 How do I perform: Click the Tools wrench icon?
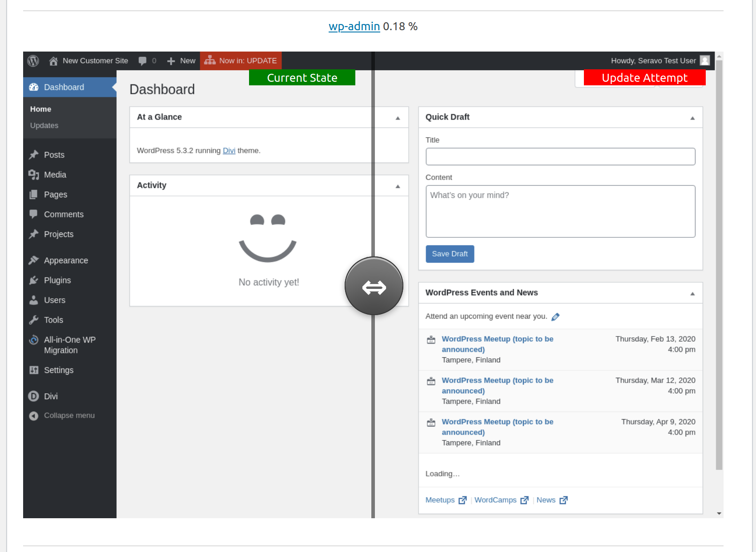(34, 320)
